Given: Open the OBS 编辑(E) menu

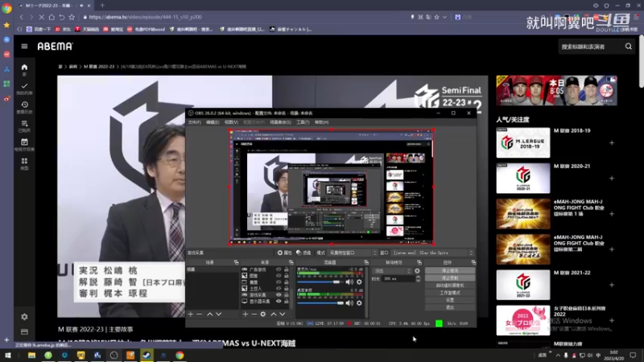Looking at the screenshot, I should [x=213, y=122].
